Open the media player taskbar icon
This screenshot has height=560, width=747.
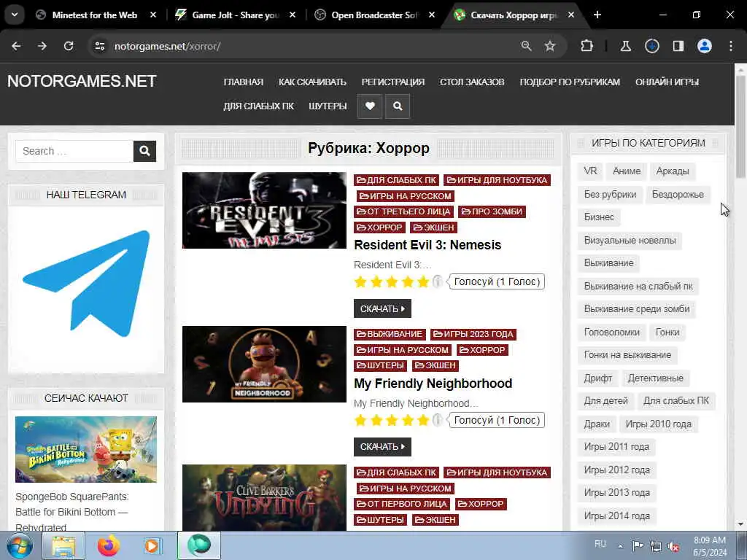152,545
